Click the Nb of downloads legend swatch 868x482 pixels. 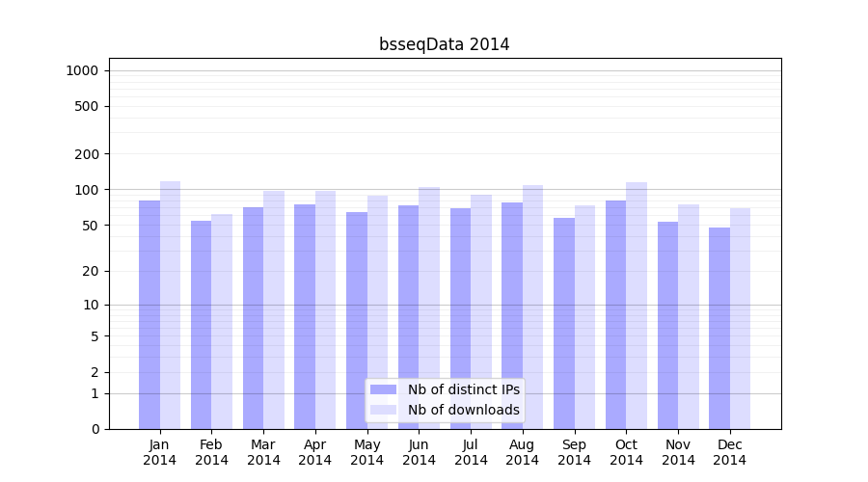[x=383, y=410]
